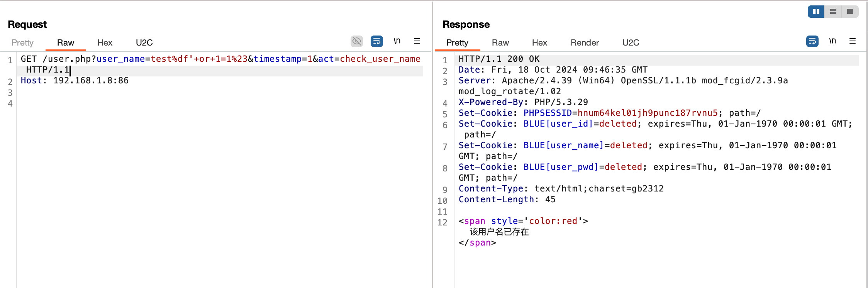Click X-Powered-By PHP/5.3.29 header
868x288 pixels.
(x=523, y=102)
